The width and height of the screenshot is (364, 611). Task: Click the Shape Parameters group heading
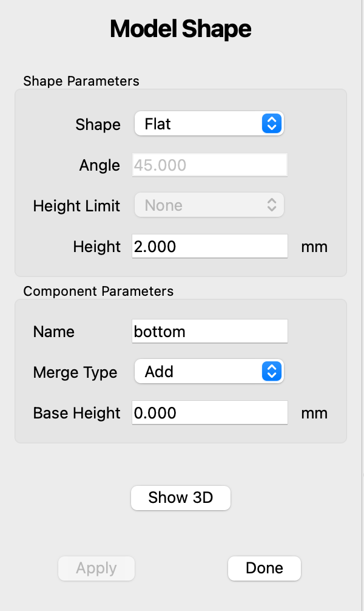coord(81,81)
